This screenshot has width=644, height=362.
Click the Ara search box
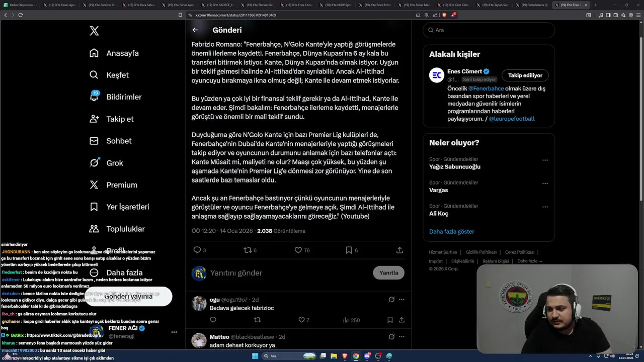489,30
